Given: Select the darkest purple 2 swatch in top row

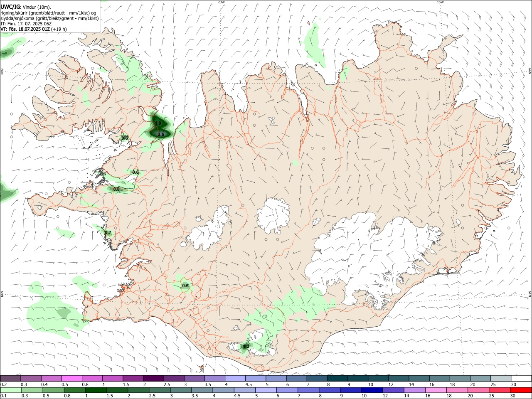Looking at the screenshot, I should (x=153, y=378).
